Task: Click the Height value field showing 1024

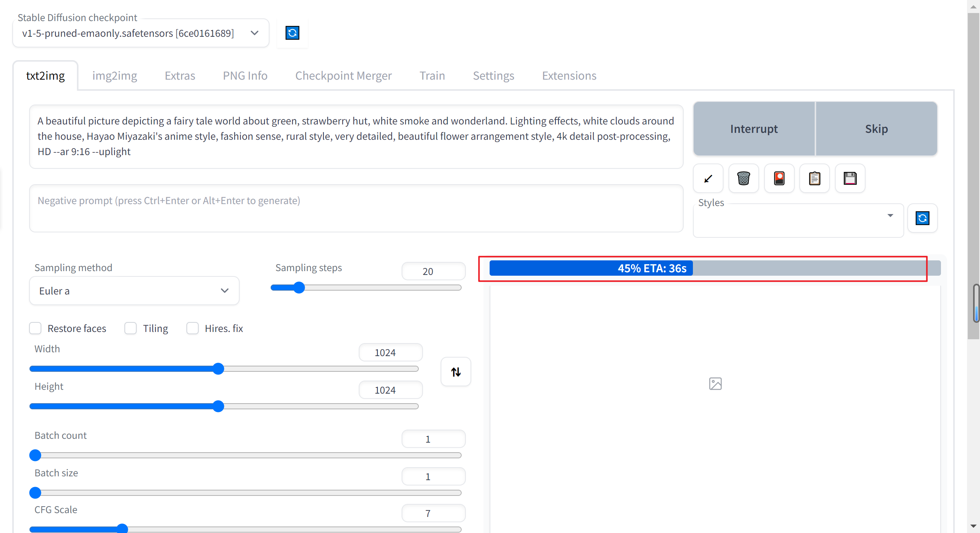Action: click(x=390, y=390)
